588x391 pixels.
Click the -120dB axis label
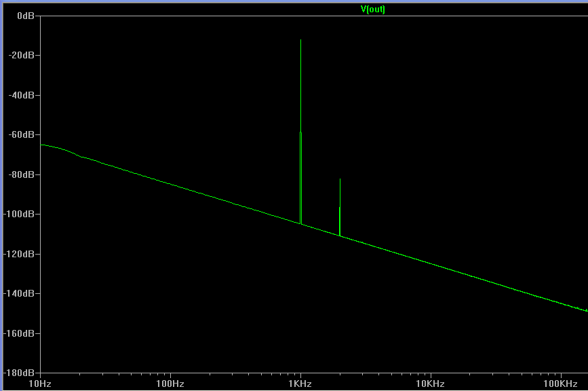click(x=19, y=254)
